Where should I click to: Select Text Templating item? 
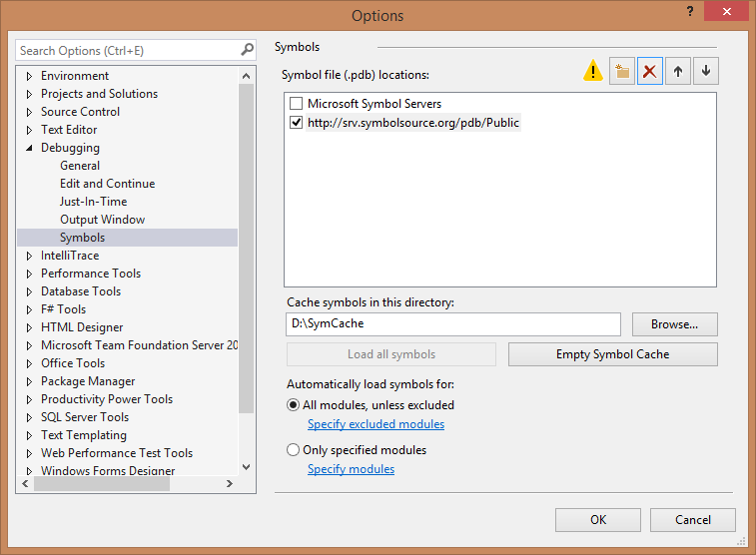[x=84, y=435]
